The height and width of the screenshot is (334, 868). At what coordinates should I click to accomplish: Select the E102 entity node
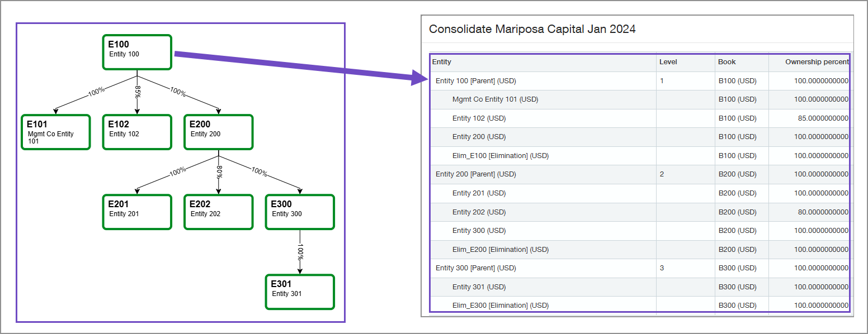136,132
